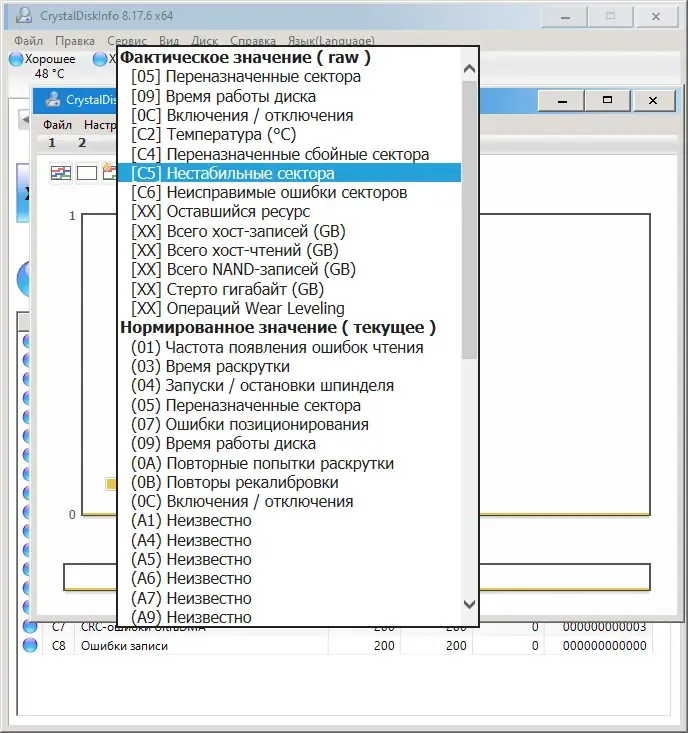
Task: Click the blank graph icon in toolbar
Action: pyautogui.click(x=87, y=173)
